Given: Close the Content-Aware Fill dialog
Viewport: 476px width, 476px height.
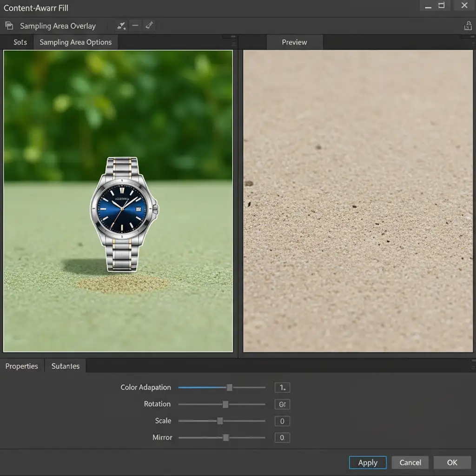Looking at the screenshot, I should click(x=464, y=6).
